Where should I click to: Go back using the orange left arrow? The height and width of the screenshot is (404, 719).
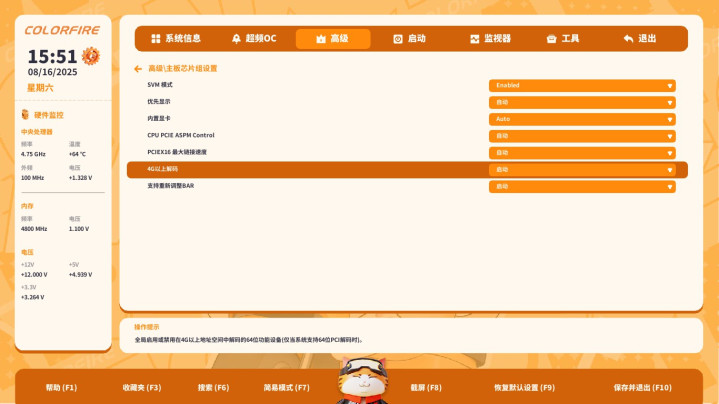point(138,69)
